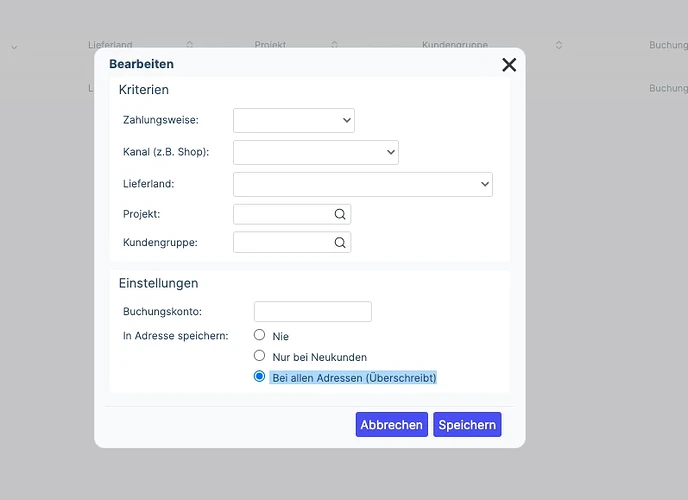Click the Projekt column sort icon
The width and height of the screenshot is (688, 500).
coord(334,45)
